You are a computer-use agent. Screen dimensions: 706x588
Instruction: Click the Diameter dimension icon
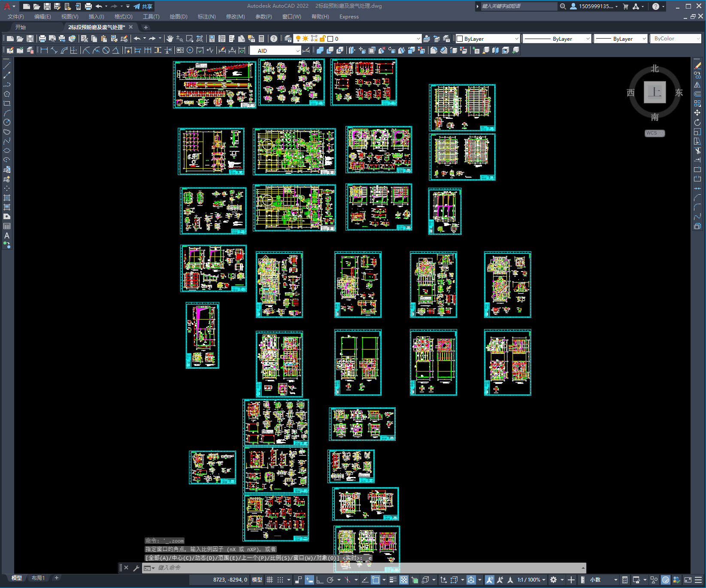coord(106,50)
